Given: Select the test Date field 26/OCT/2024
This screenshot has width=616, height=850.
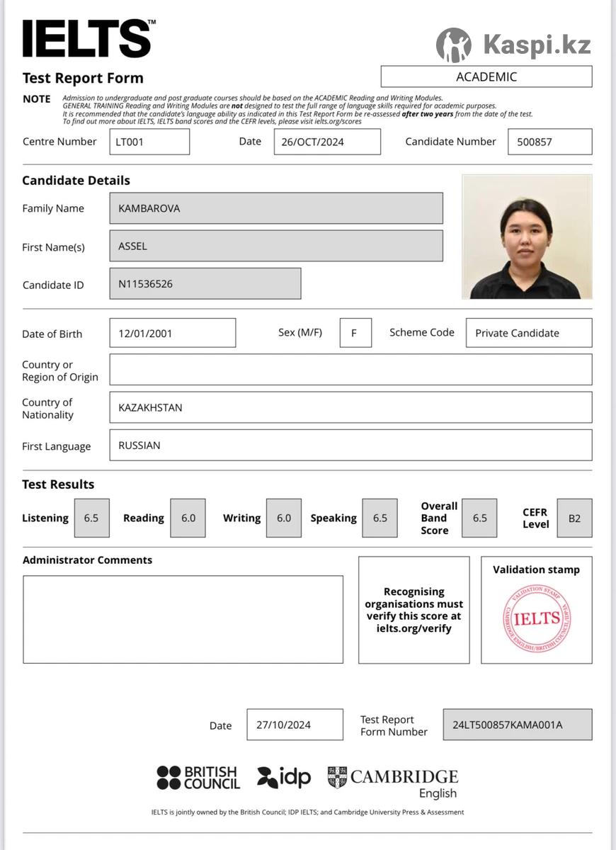Looking at the screenshot, I should pos(327,142).
